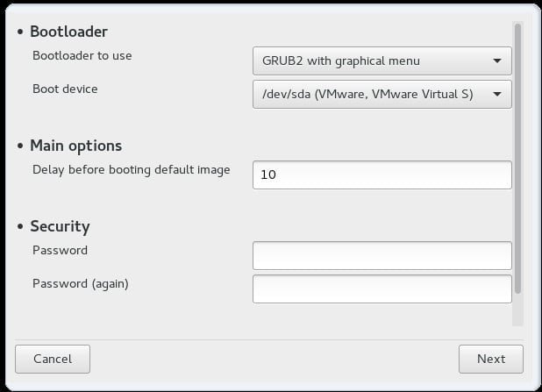This screenshot has height=392, width=542.
Task: Click the bullet beside Bootloader heading
Action: tap(20, 32)
